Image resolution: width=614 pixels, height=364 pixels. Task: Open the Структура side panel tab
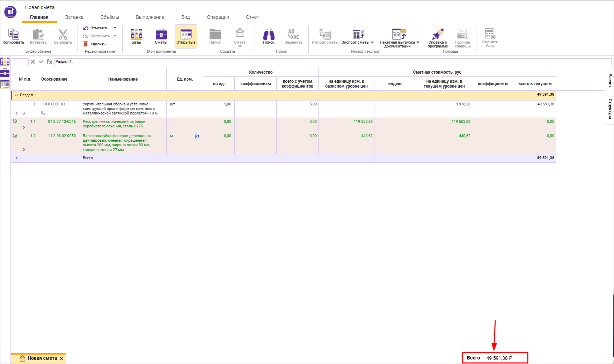point(610,109)
